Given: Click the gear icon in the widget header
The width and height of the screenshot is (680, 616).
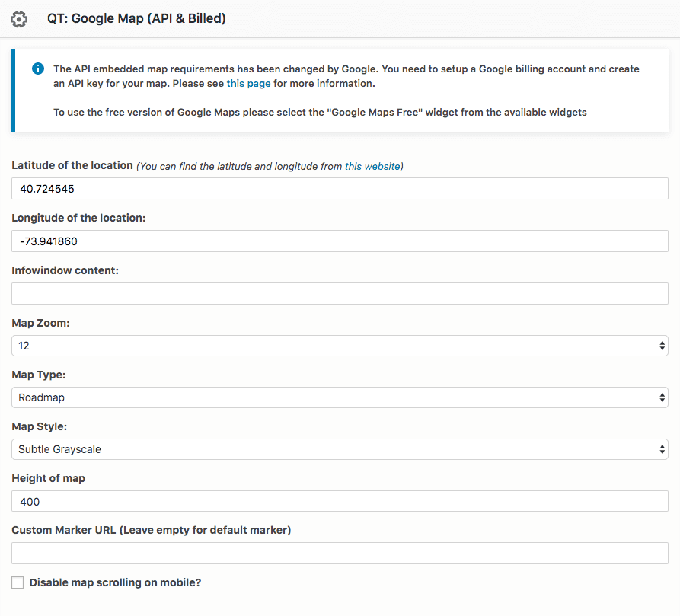Looking at the screenshot, I should tap(19, 19).
